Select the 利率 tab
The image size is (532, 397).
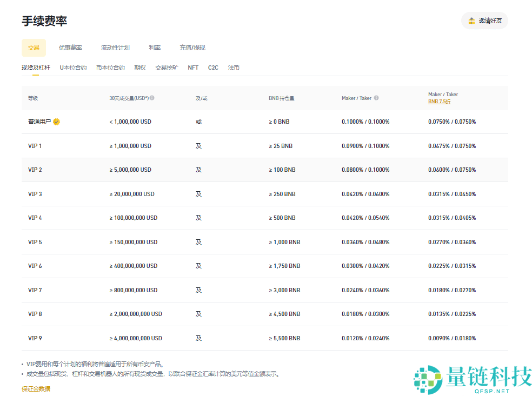[154, 48]
